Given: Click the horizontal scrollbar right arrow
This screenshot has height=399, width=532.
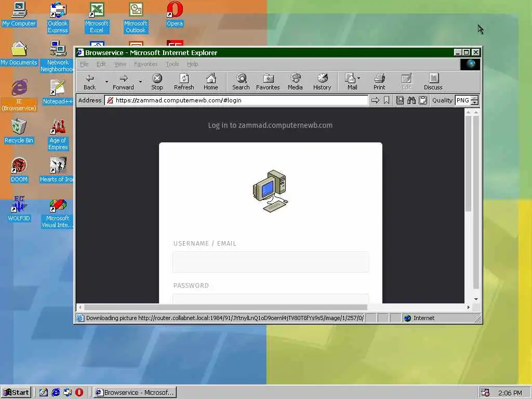Looking at the screenshot, I should [468, 307].
